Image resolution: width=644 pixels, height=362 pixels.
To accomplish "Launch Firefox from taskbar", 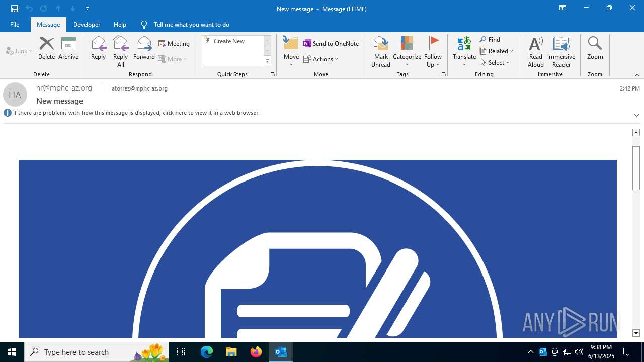I will [x=256, y=352].
